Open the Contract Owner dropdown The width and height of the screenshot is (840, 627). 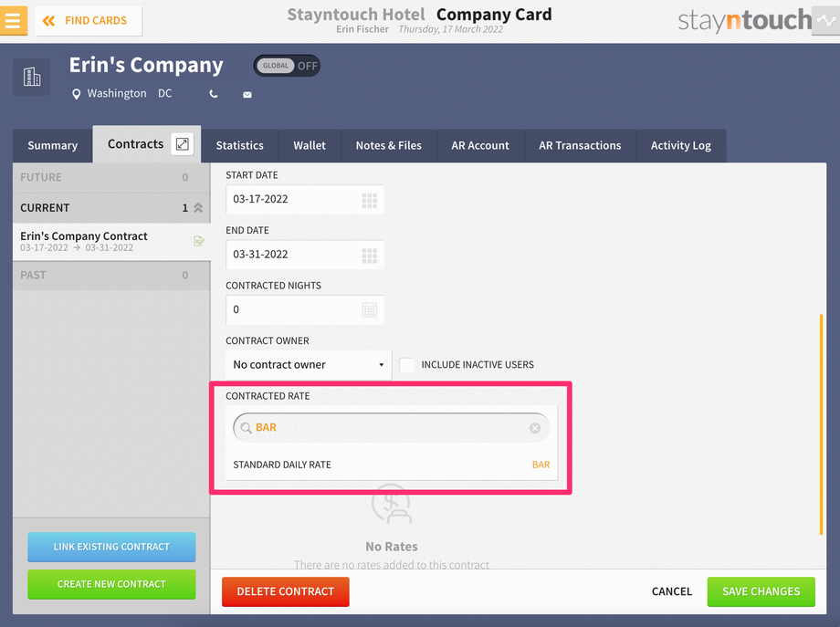click(309, 365)
